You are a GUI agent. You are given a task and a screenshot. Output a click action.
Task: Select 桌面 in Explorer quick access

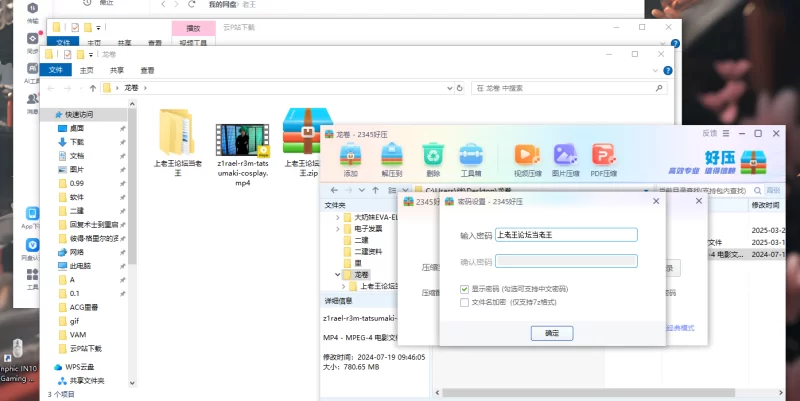coord(77,129)
